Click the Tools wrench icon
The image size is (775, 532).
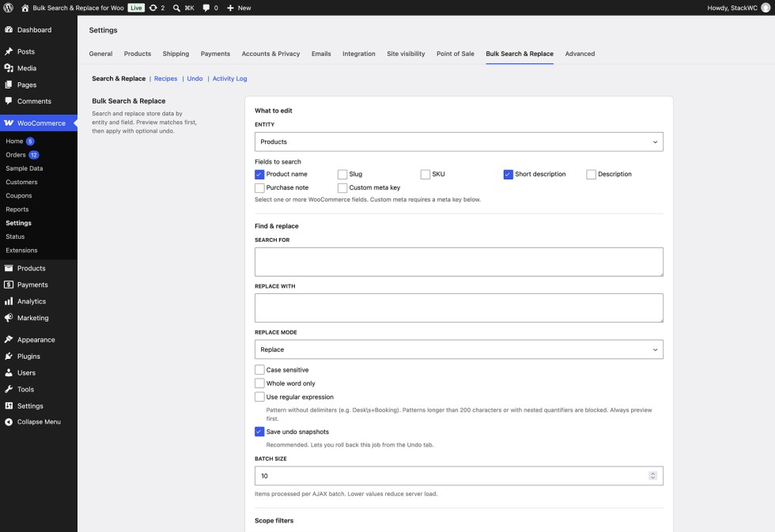point(9,389)
